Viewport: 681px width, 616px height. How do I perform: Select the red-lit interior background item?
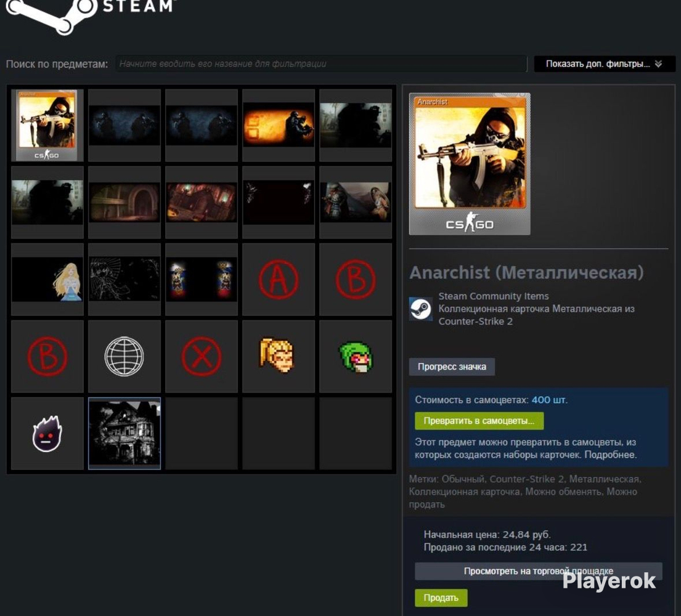point(202,202)
